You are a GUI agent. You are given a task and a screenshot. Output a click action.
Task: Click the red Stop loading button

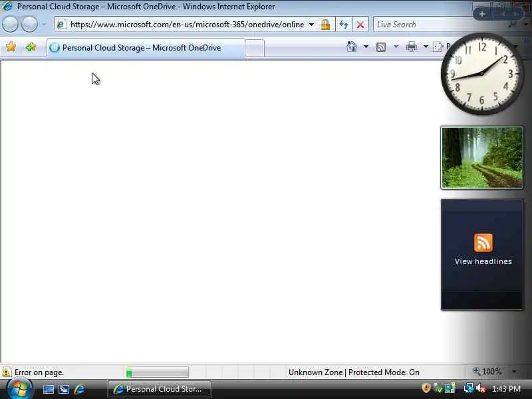[x=360, y=25]
